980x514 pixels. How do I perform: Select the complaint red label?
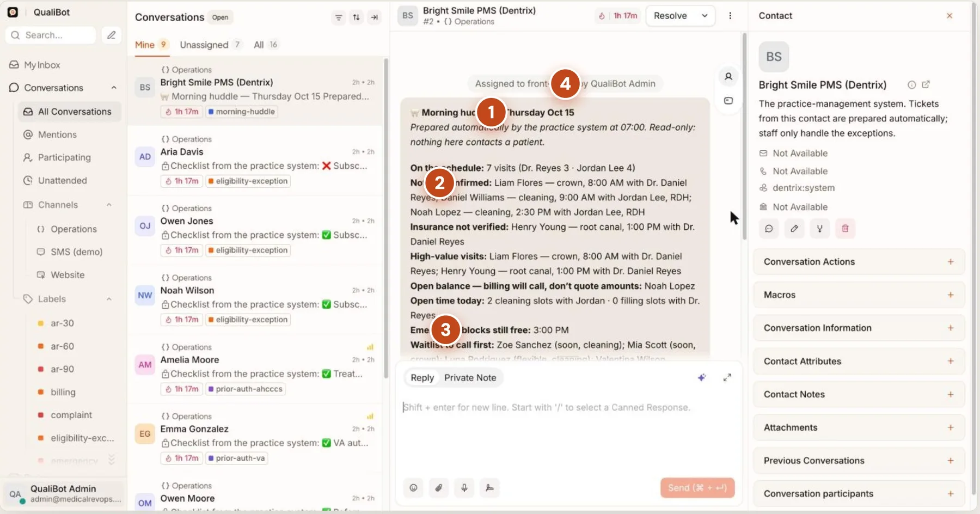tap(71, 415)
